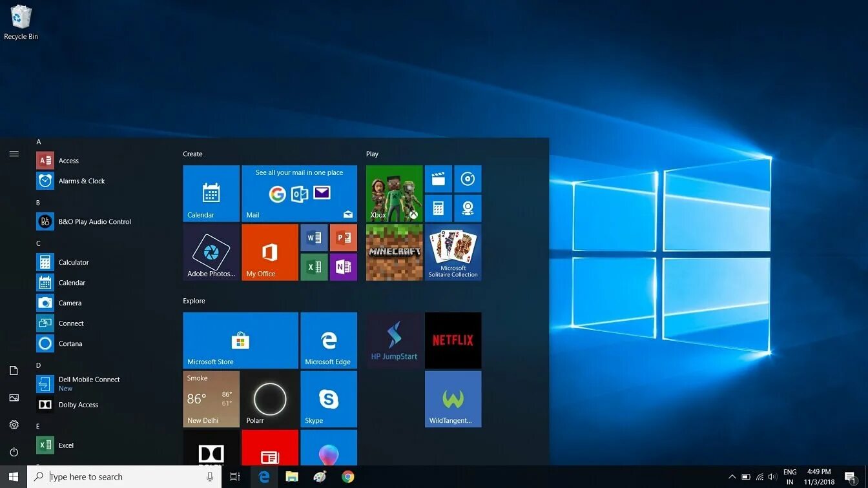
Task: Open Microsoft Solitaire Collection tile
Action: pyautogui.click(x=453, y=252)
